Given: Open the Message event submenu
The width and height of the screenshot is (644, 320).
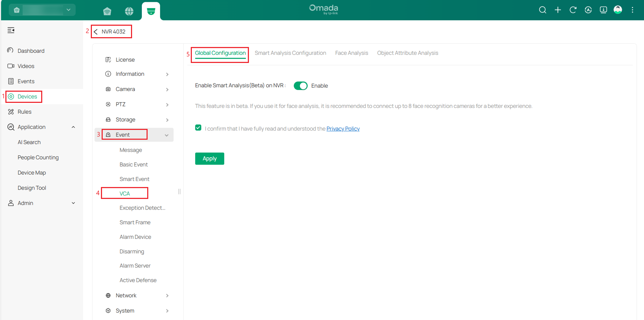Looking at the screenshot, I should tap(131, 150).
